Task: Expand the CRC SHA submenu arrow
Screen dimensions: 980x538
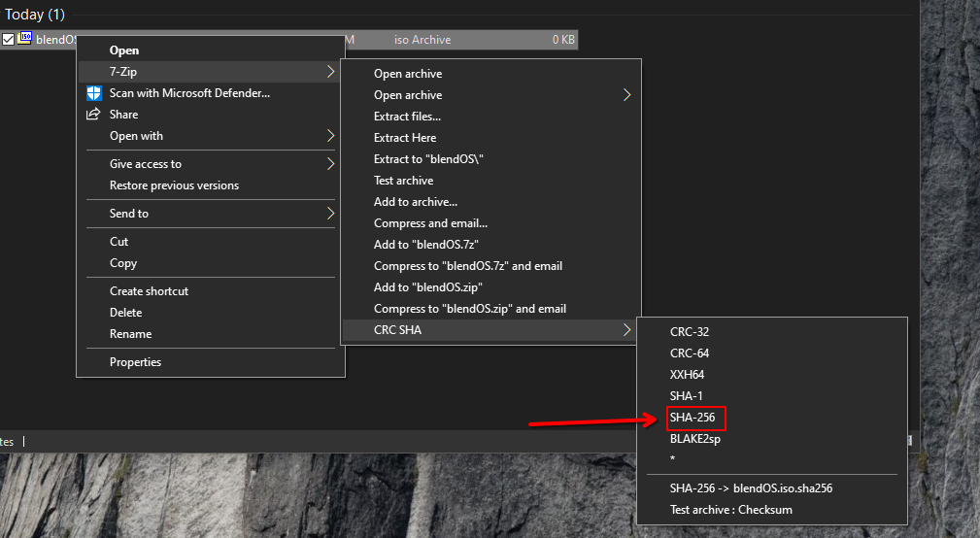Action: point(627,330)
